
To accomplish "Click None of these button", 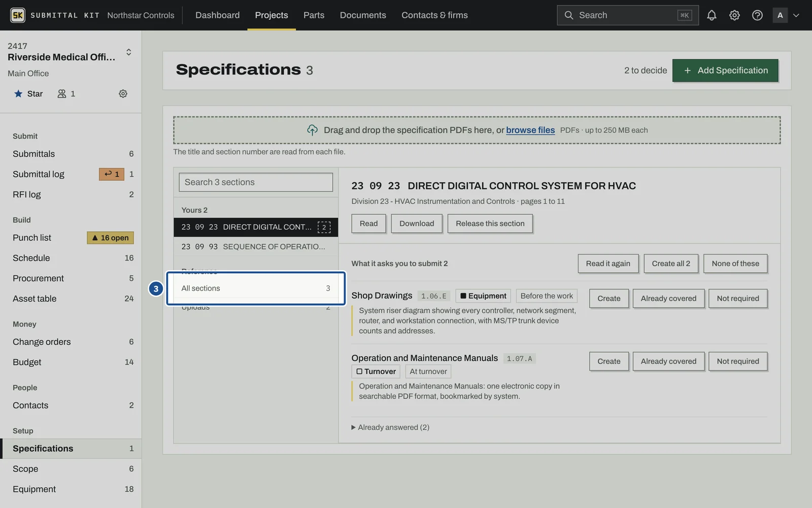I will [x=735, y=264].
